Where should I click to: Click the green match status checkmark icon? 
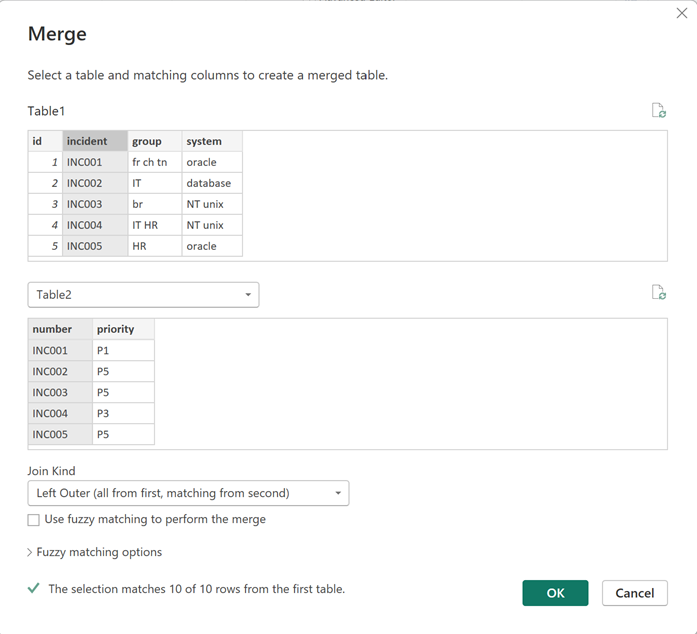point(34,589)
